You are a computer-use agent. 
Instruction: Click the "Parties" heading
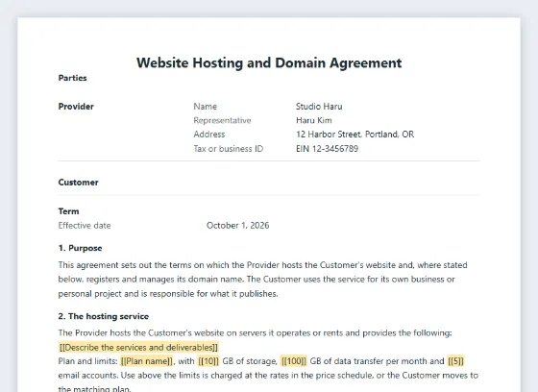[72, 78]
